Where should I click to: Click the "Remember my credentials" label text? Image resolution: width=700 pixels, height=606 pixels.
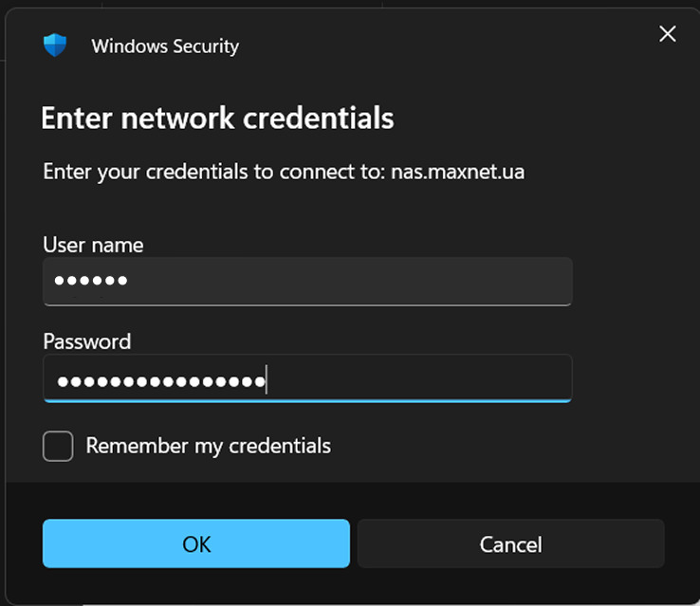click(208, 446)
